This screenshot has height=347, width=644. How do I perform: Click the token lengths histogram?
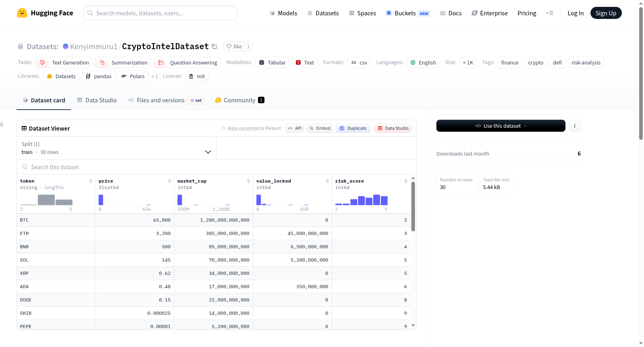tap(46, 200)
